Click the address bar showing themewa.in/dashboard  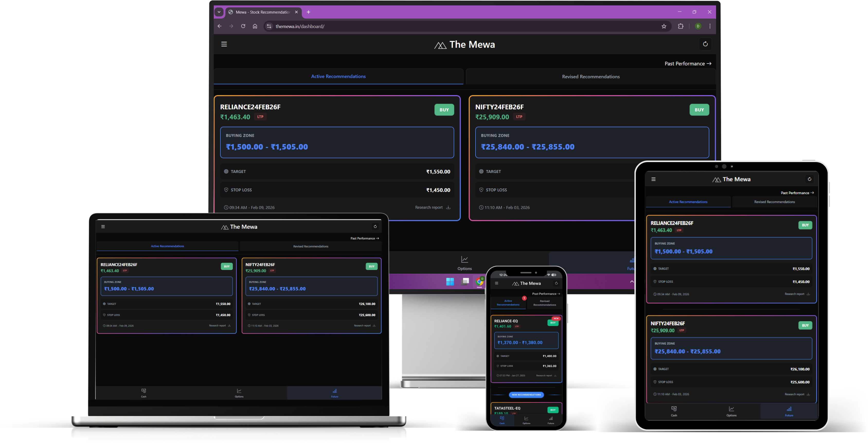(x=300, y=26)
